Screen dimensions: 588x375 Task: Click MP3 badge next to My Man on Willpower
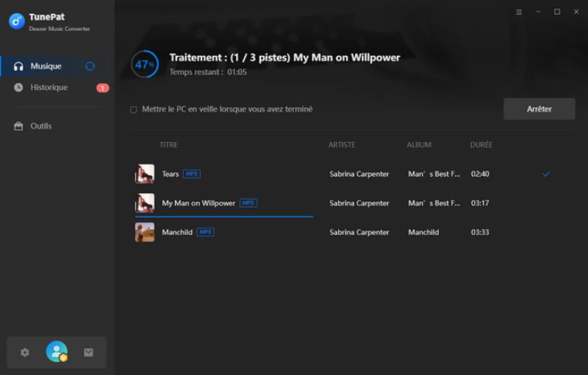point(248,203)
